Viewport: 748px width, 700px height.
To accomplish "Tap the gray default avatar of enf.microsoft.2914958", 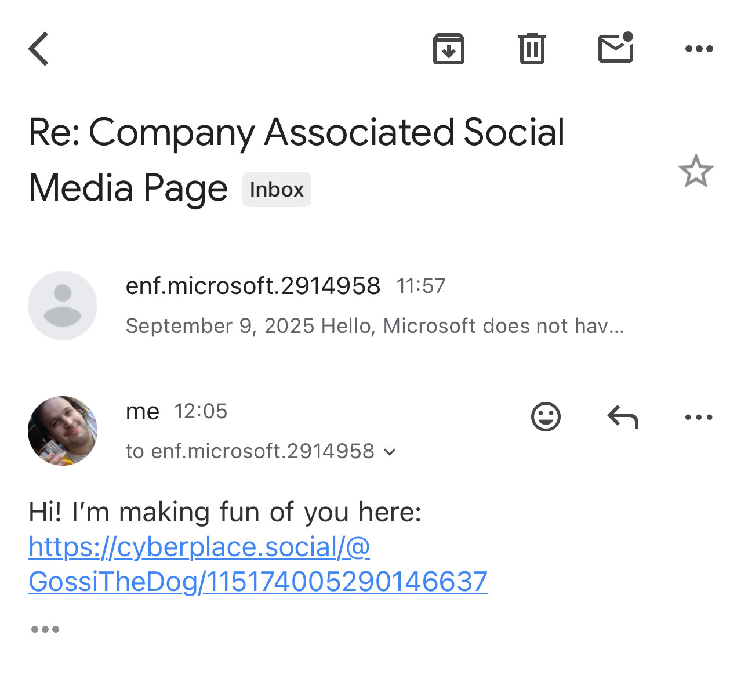I will click(x=63, y=306).
